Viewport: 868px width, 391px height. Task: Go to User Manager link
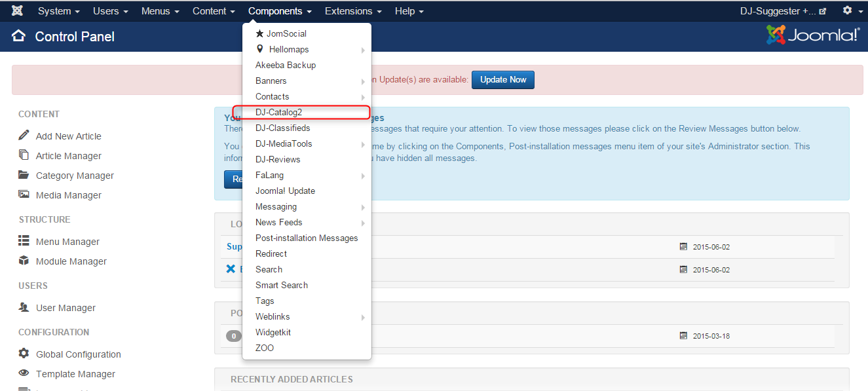pyautogui.click(x=66, y=308)
